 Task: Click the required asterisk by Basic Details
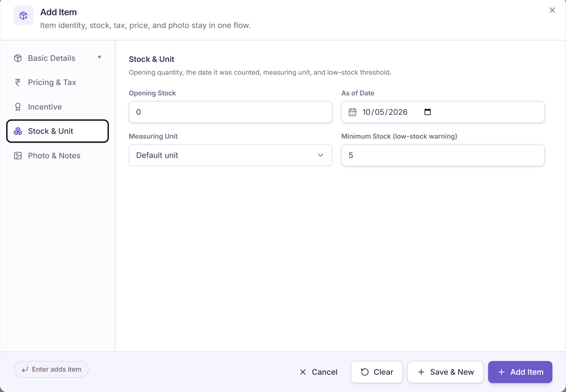tap(99, 57)
